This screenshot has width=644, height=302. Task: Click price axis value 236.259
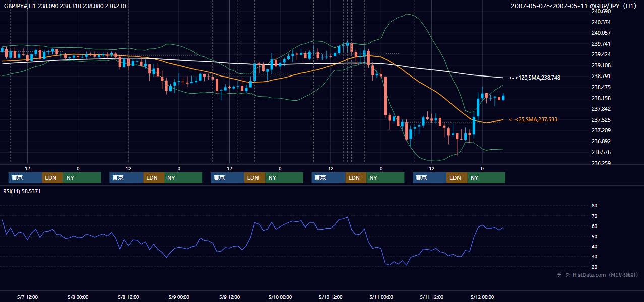coord(601,163)
